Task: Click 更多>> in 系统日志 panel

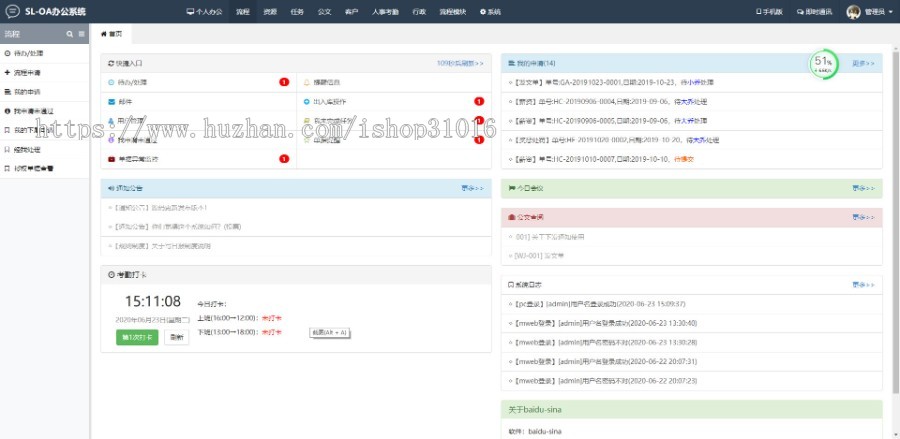Action: [863, 285]
